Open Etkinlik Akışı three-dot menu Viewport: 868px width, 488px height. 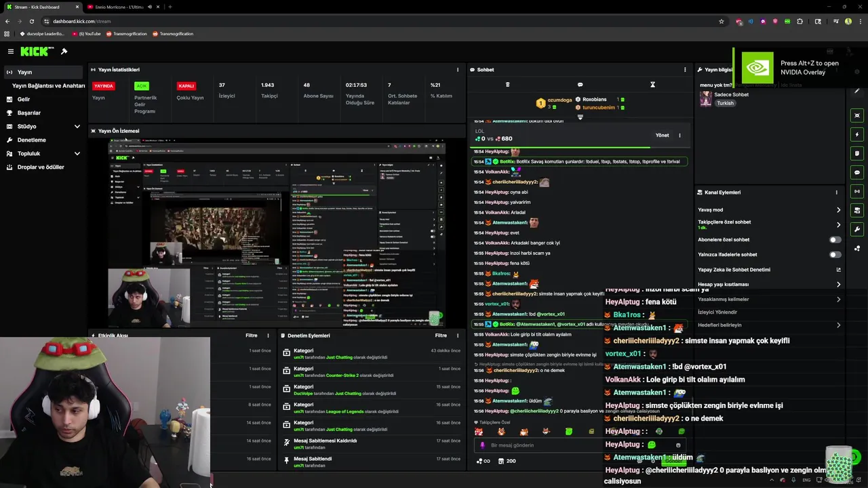pos(268,335)
